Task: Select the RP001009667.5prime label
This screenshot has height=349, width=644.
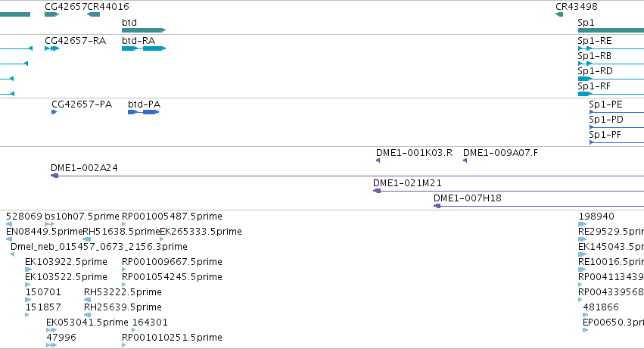Action: click(x=172, y=262)
